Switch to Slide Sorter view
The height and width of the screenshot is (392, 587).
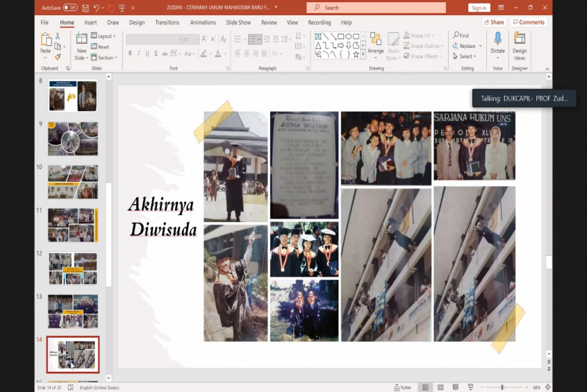440,387
